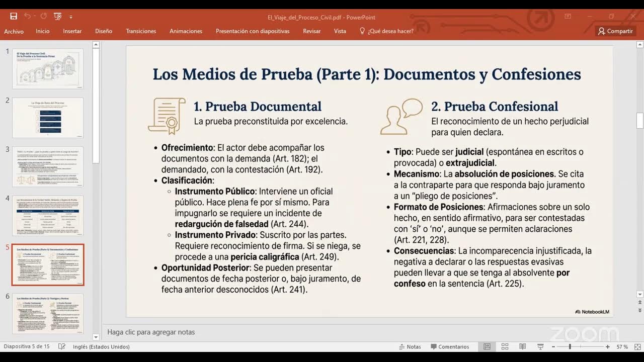Select slide 4 thumbnail with the table
This screenshot has width=644, height=362.
(48, 216)
